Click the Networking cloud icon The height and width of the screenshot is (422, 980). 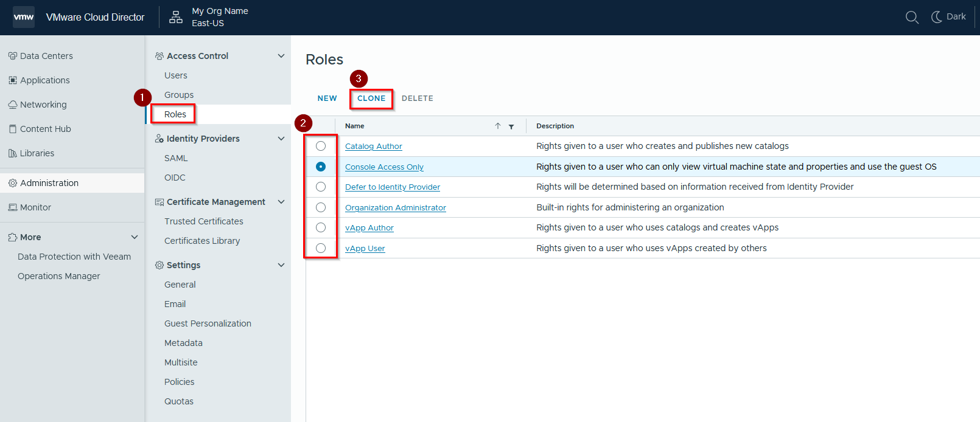(13, 105)
